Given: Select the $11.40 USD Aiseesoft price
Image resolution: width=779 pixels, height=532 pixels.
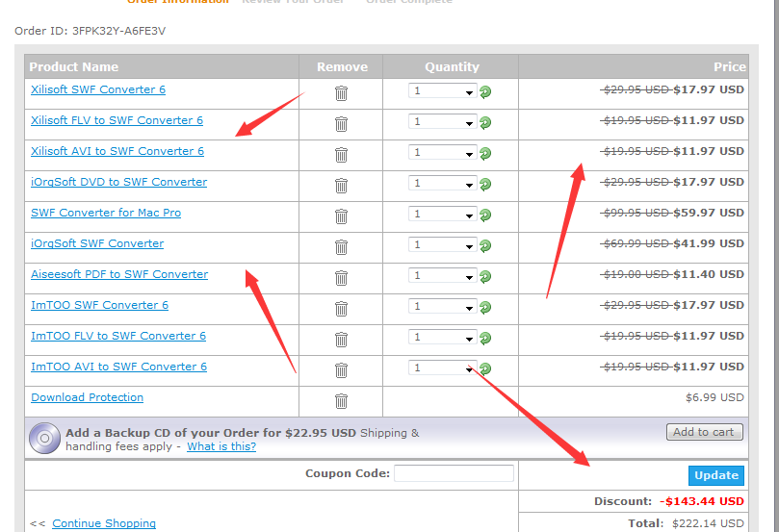Looking at the screenshot, I should [709, 274].
